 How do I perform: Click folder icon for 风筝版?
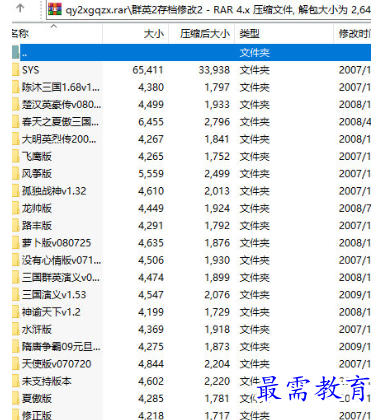[16, 174]
